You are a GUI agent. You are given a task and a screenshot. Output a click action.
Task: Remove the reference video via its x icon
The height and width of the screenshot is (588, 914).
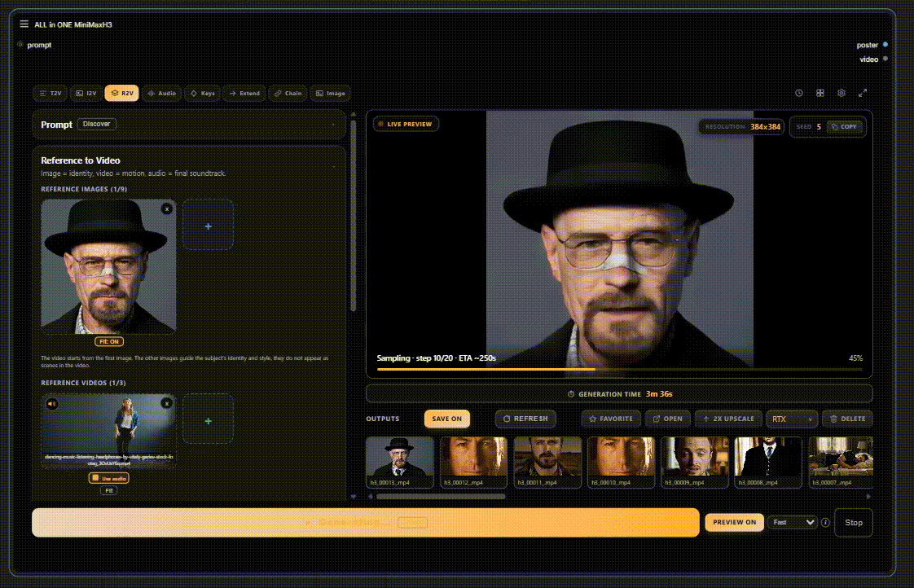[167, 403]
